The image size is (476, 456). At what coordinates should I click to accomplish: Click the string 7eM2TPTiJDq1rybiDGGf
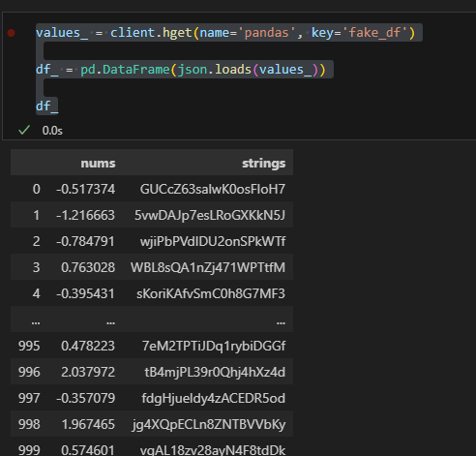point(214,346)
